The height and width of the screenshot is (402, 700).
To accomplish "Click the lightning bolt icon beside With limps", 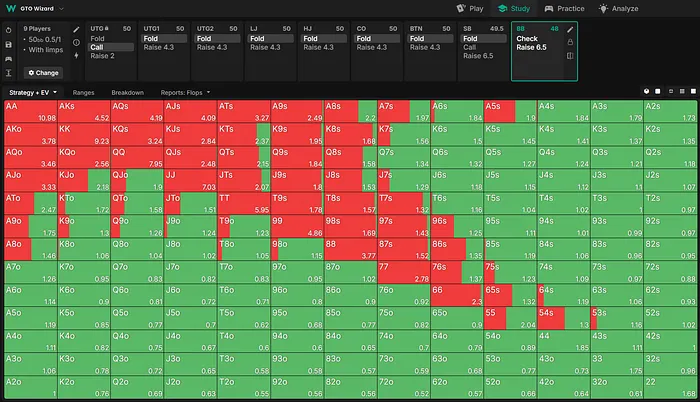I will [76, 56].
